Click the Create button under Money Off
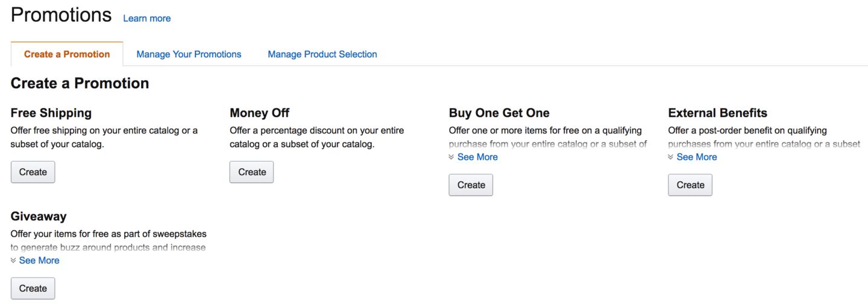Image resolution: width=868 pixels, height=306 pixels. (x=252, y=172)
